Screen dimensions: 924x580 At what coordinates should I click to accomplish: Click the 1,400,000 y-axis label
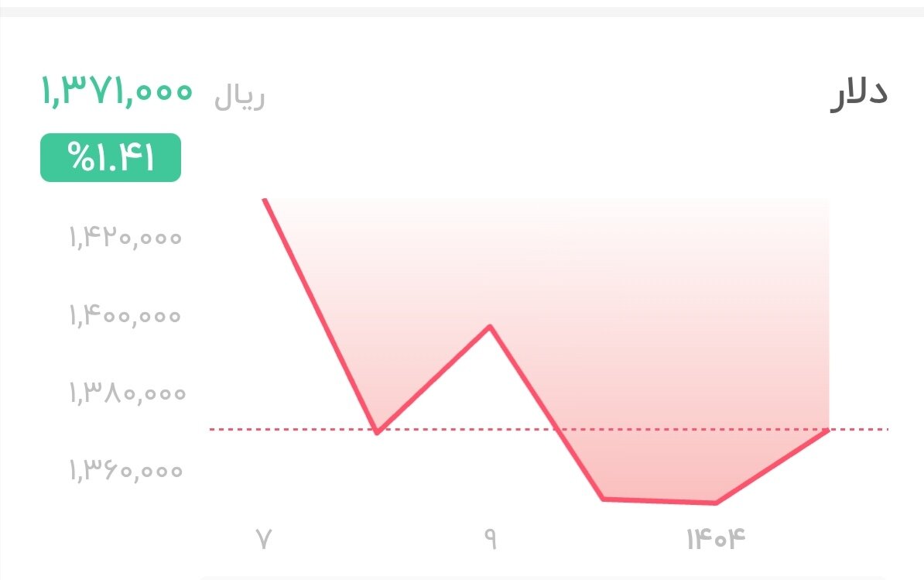coord(125,315)
